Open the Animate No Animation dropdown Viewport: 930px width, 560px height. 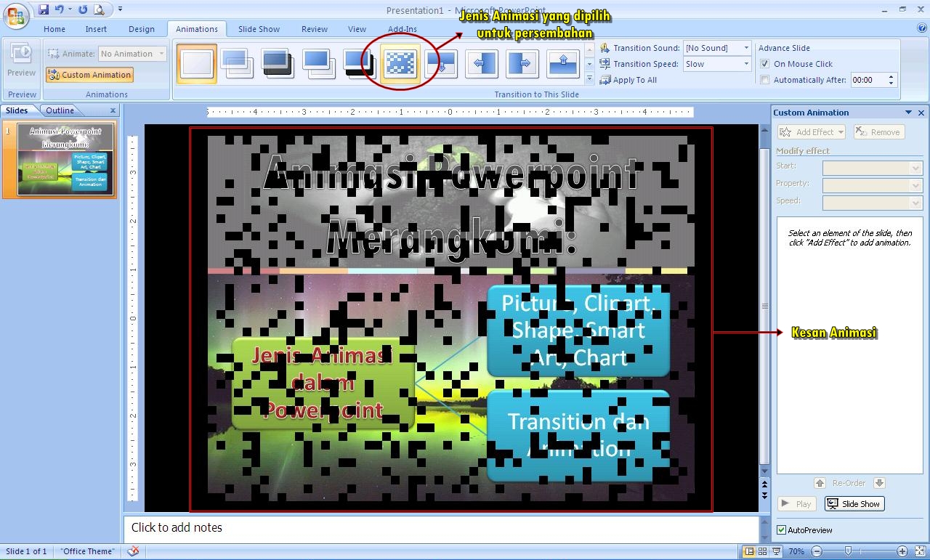(x=161, y=54)
